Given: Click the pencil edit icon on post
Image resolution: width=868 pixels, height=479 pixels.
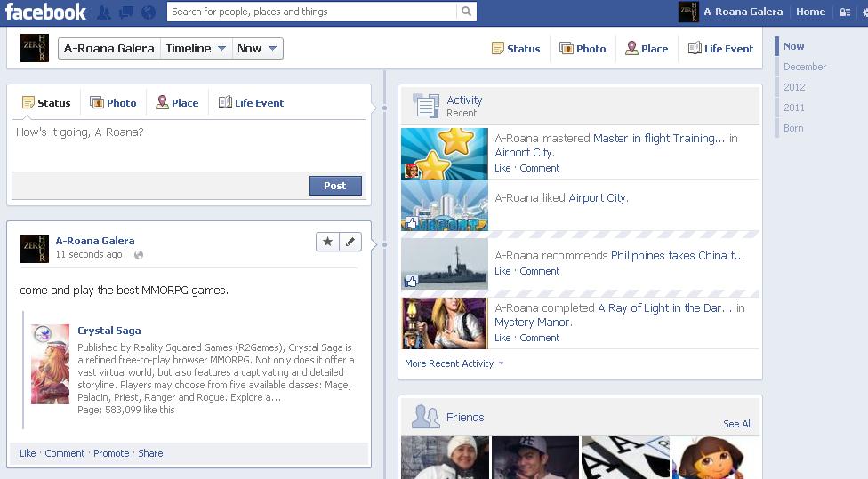Looking at the screenshot, I should tap(350, 242).
